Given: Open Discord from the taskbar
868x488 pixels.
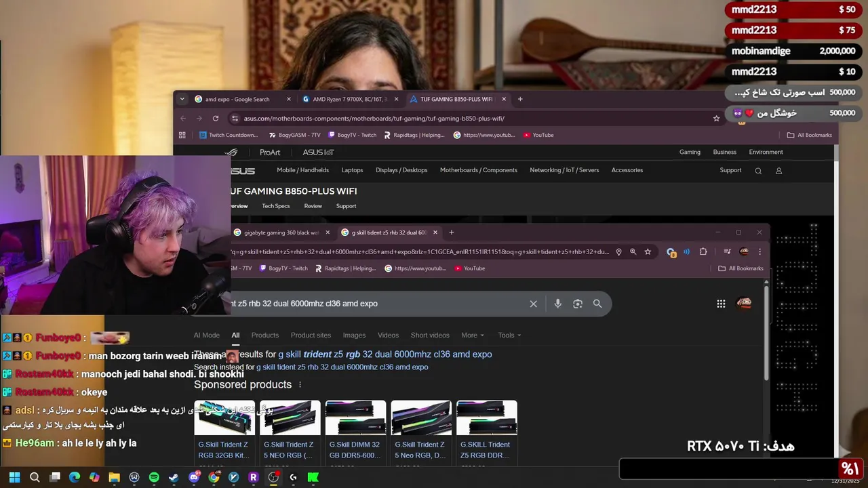Looking at the screenshot, I should (x=194, y=477).
